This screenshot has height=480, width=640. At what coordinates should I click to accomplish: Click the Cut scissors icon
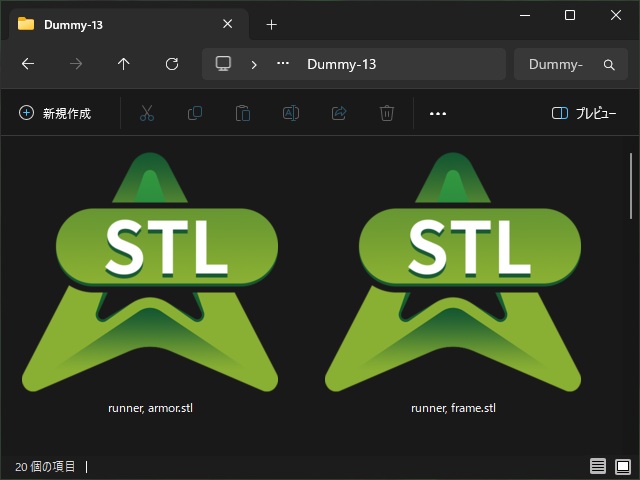(147, 113)
